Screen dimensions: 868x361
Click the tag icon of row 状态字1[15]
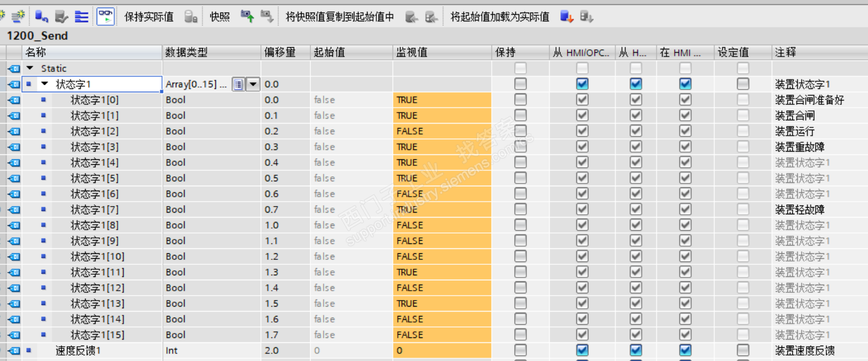click(x=14, y=335)
